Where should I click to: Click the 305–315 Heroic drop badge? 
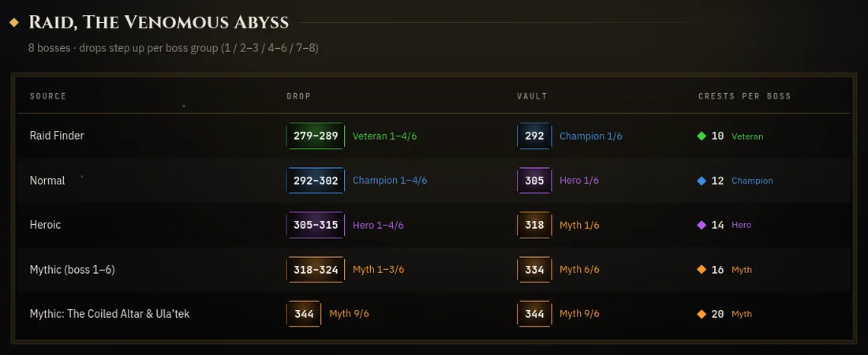316,225
